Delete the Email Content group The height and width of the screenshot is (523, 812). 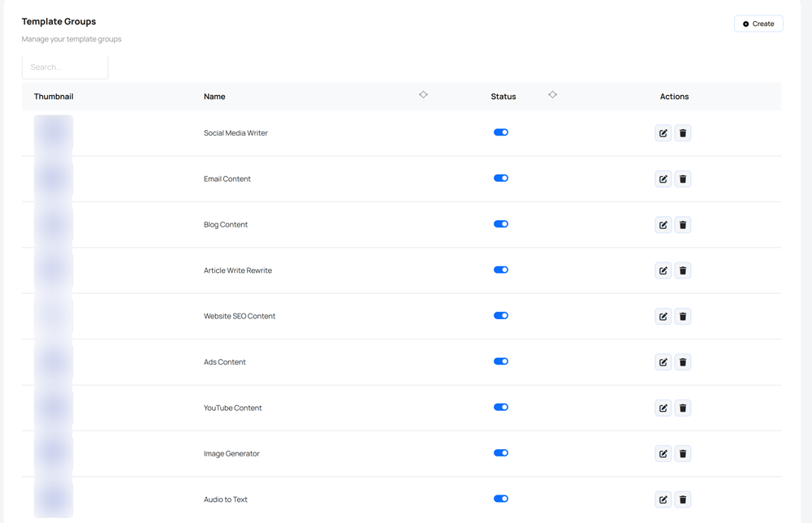(683, 179)
